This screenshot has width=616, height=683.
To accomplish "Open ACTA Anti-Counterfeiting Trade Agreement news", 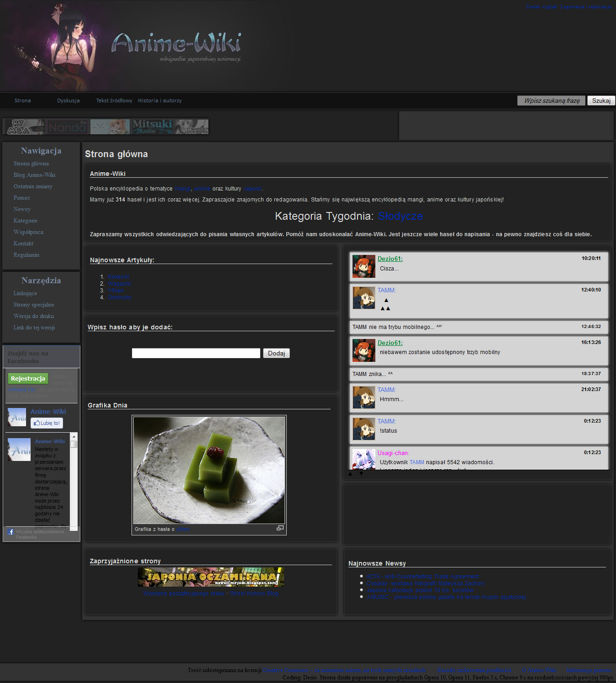I will [422, 577].
